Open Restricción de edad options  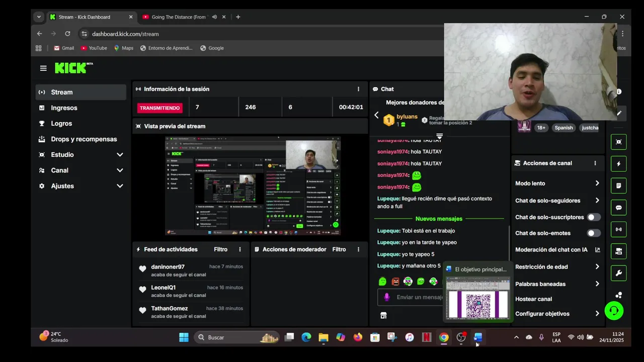557,267
